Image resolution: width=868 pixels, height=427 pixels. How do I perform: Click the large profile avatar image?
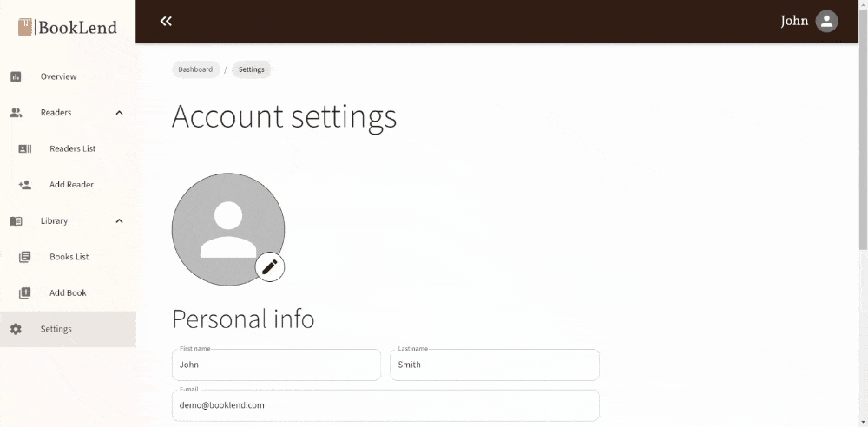tap(228, 229)
